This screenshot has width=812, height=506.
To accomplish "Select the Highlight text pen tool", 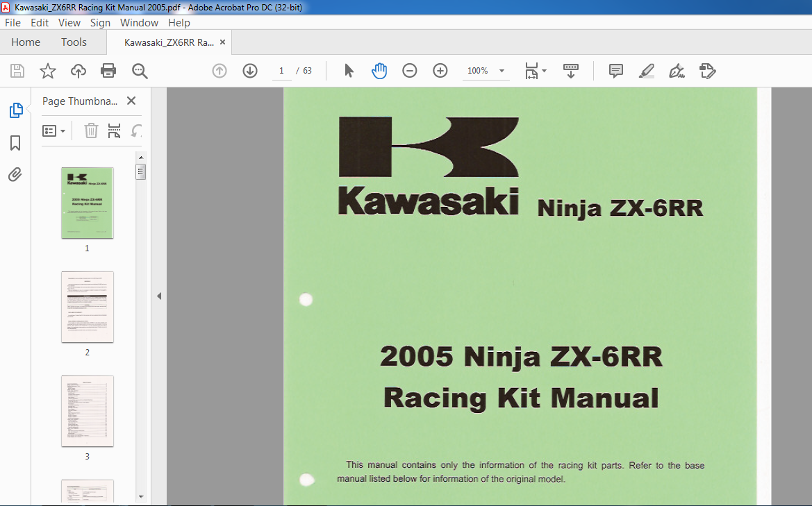I will [646, 71].
